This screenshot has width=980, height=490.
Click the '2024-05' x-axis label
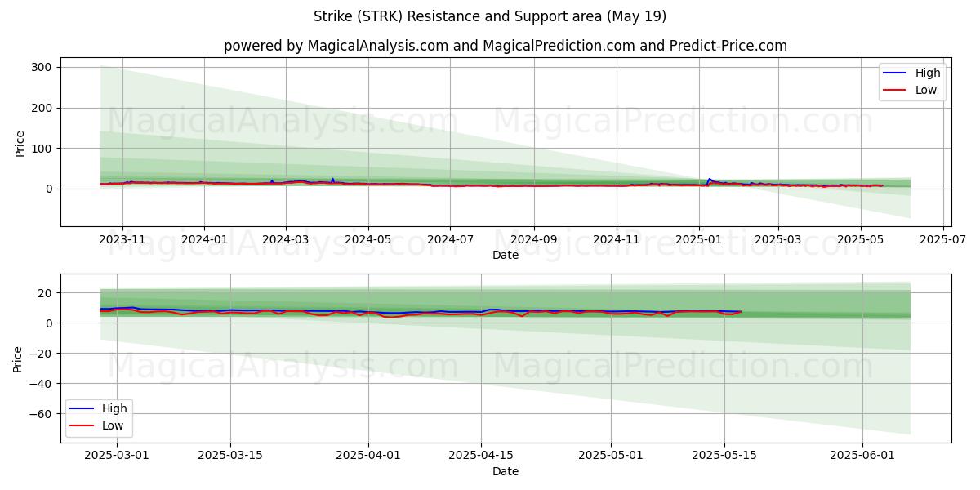point(367,241)
